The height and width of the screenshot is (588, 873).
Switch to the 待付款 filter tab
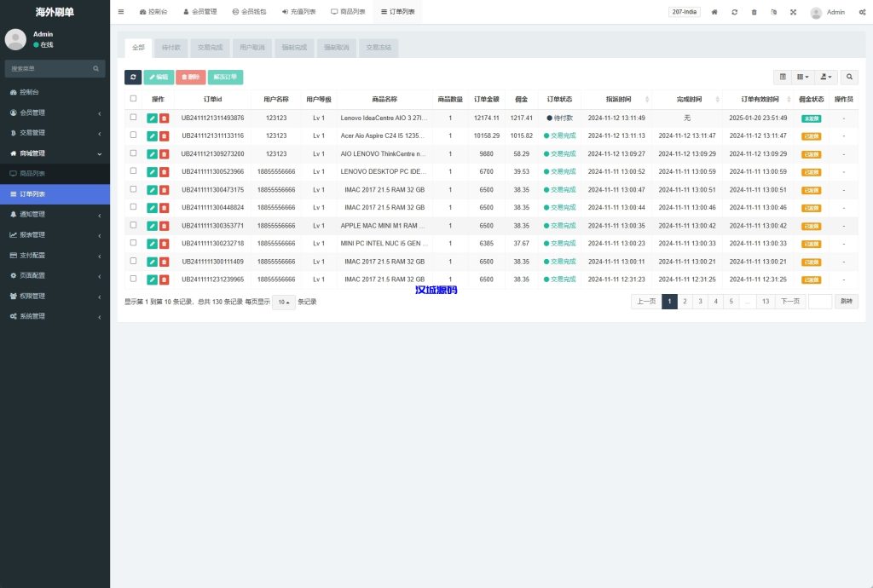[x=171, y=48]
